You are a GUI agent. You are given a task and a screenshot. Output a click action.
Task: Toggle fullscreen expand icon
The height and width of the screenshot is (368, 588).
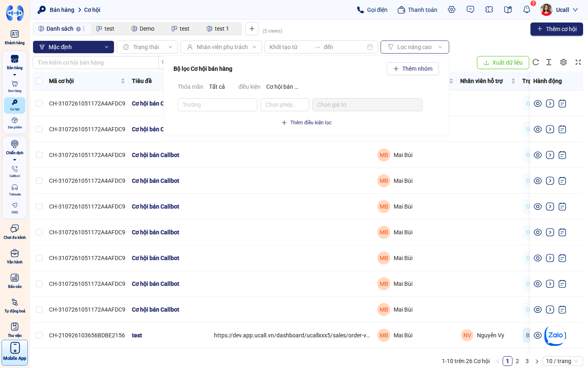click(x=578, y=62)
